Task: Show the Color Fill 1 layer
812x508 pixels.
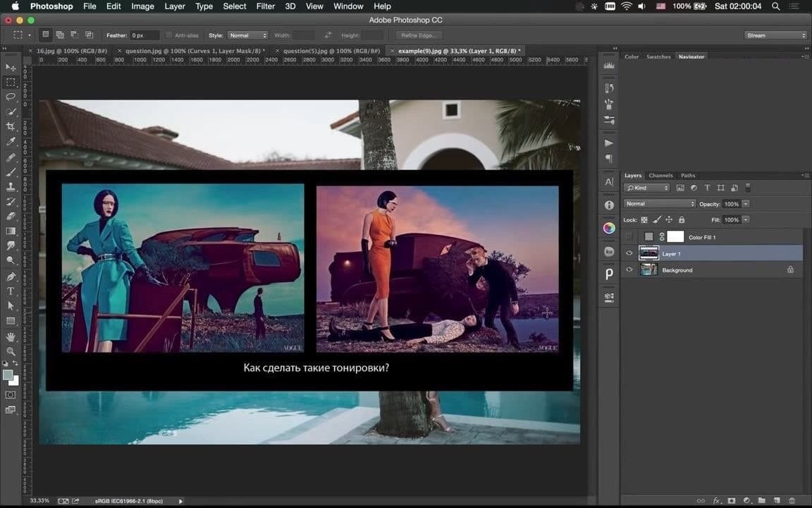Action: pyautogui.click(x=629, y=237)
